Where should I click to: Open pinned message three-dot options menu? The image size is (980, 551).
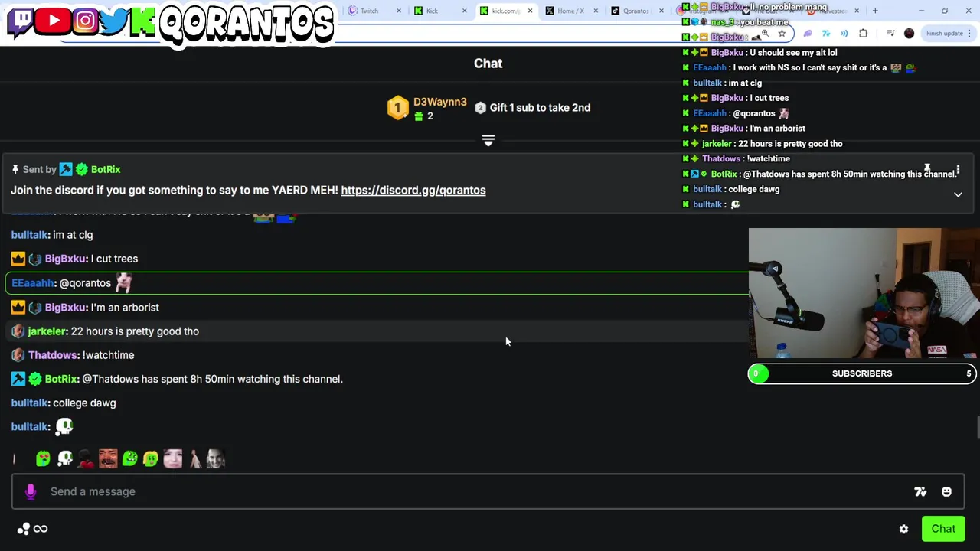coord(957,170)
